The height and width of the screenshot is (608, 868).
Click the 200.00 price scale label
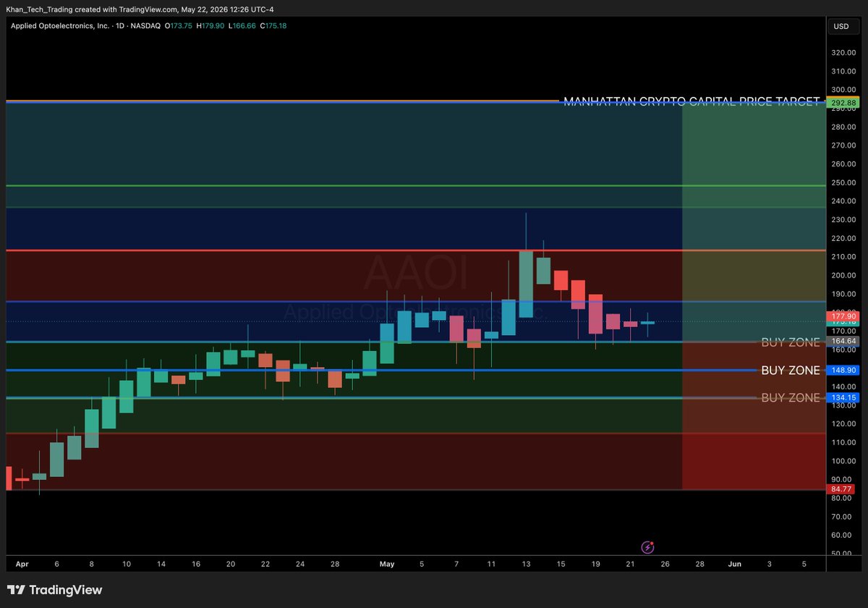coord(844,276)
